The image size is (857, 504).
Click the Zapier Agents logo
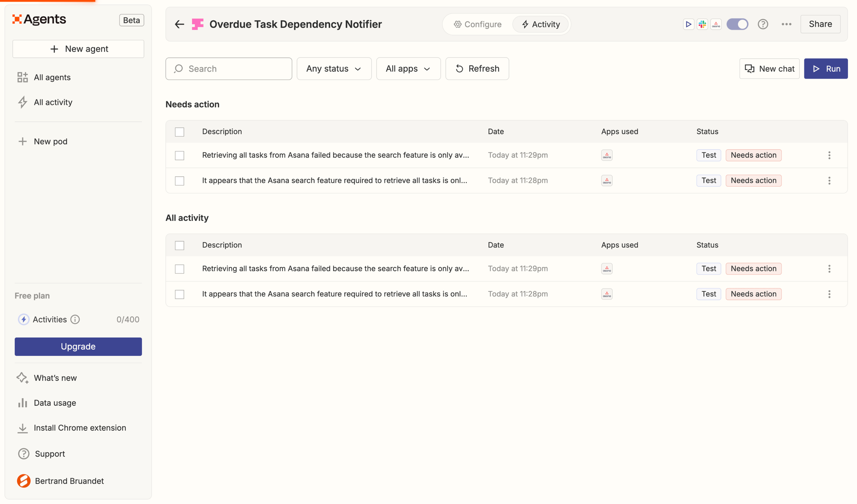coord(39,19)
